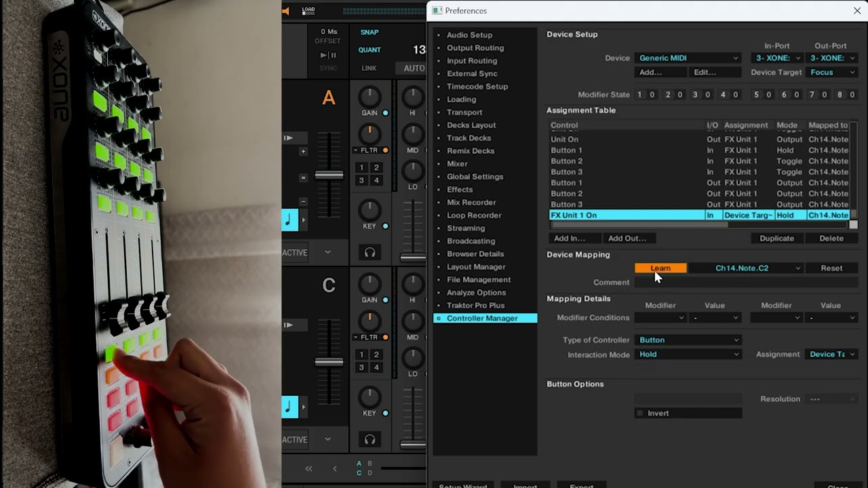Screen dimensions: 868x488
Task: Enable FX assign 4 on deck A
Action: pos(376,180)
